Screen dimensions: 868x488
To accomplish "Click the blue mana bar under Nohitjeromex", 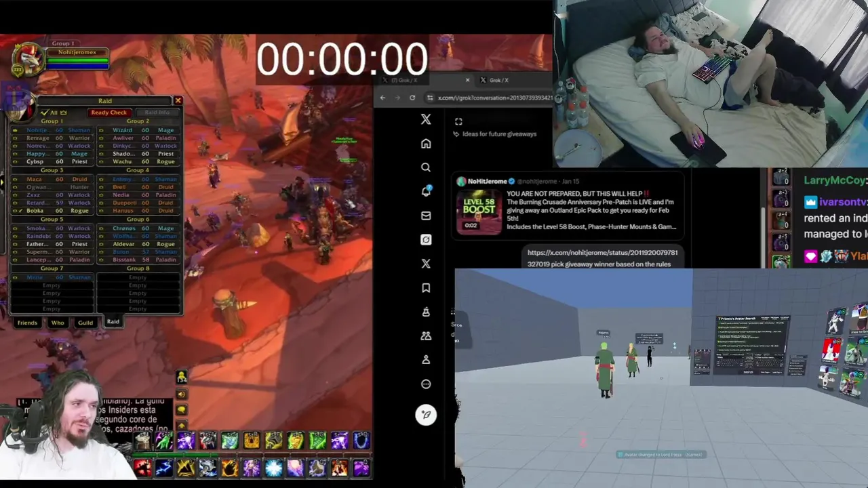I will tap(77, 66).
